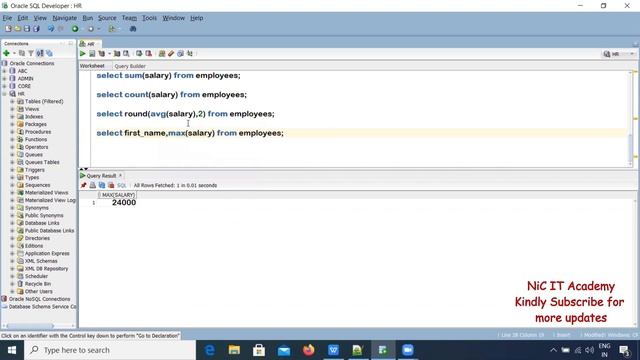Open the Help menu

(x=196, y=18)
